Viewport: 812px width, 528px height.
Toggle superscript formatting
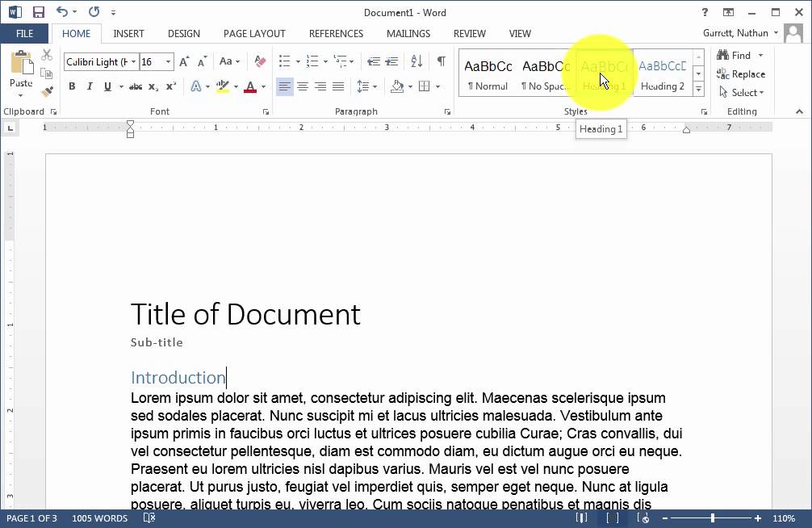point(171,86)
